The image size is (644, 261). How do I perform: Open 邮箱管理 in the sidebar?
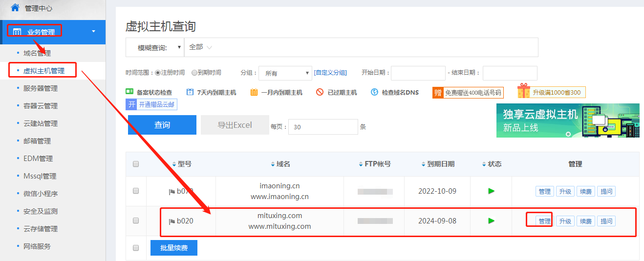[x=37, y=141]
